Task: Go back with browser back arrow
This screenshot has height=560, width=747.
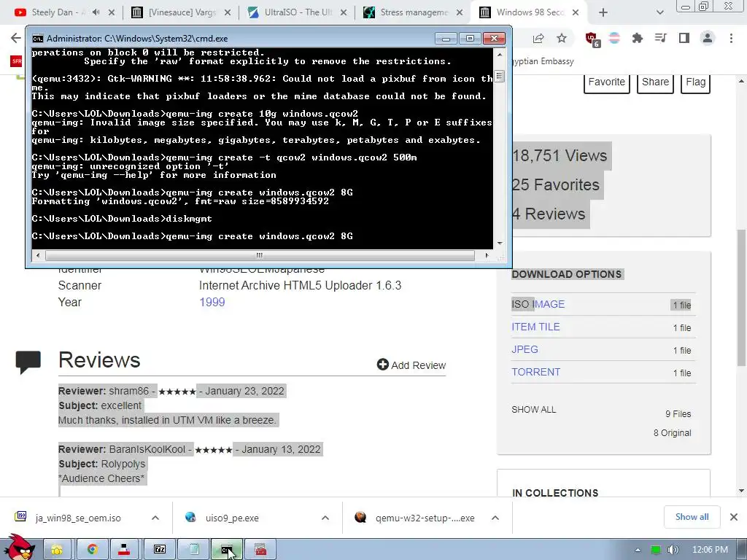Action: (x=16, y=38)
